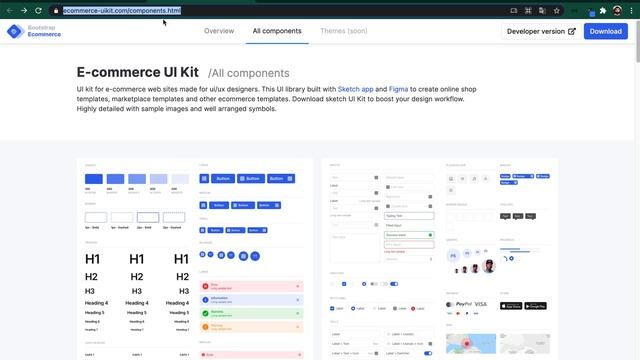Screen dimensions: 640x360
Task: Open the Themes (soon) tab
Action: point(344,31)
